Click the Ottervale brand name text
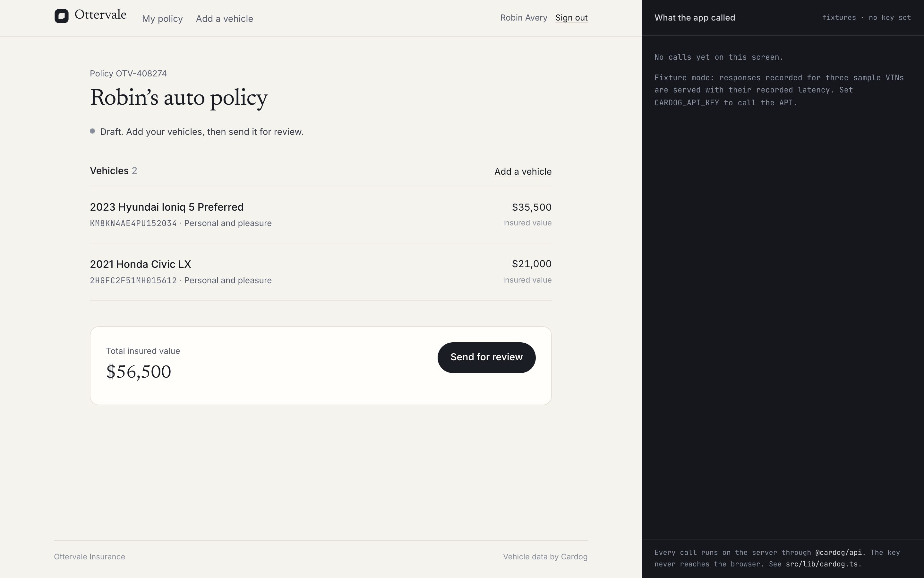This screenshot has height=578, width=924. [x=100, y=14]
